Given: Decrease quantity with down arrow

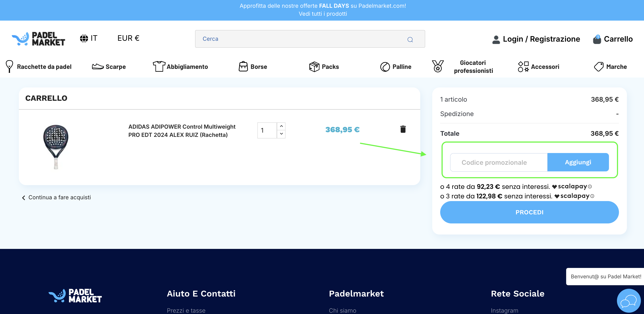Looking at the screenshot, I should click(281, 134).
